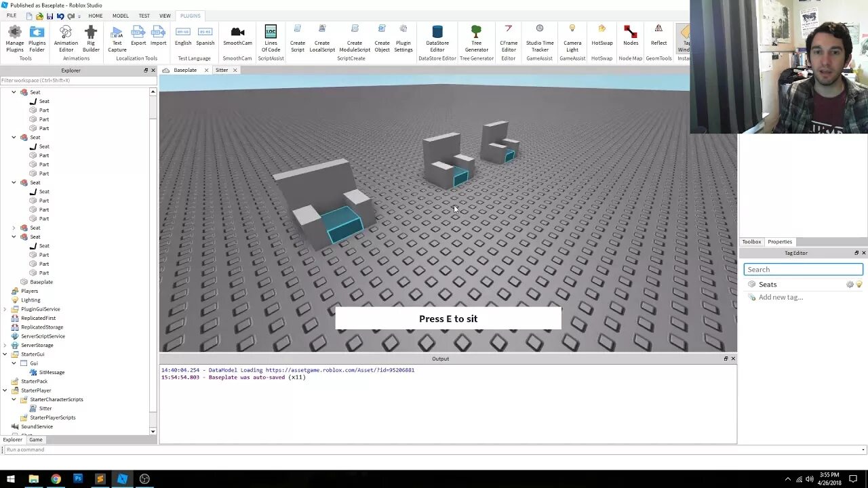This screenshot has width=868, height=488.
Task: Click the localization Export icon
Action: tap(138, 37)
